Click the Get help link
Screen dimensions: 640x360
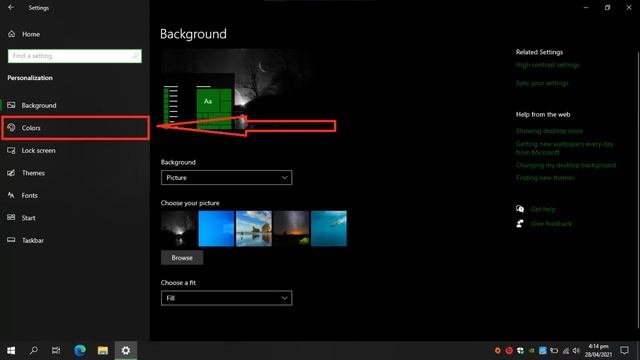(543, 209)
